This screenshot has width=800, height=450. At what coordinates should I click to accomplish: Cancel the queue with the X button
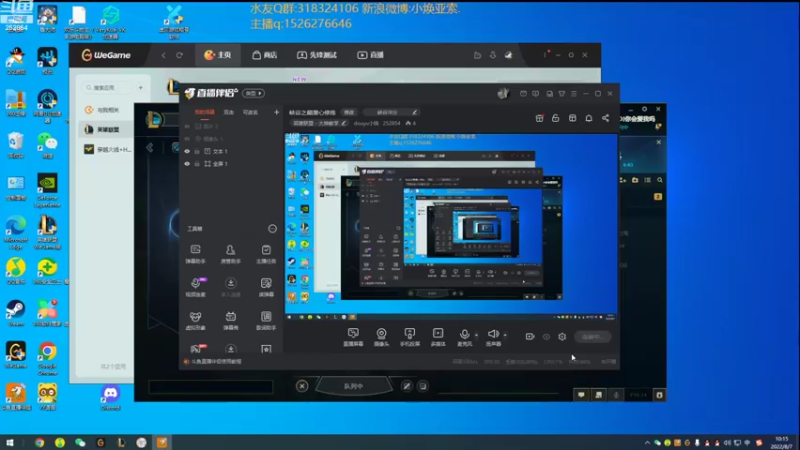pos(302,386)
